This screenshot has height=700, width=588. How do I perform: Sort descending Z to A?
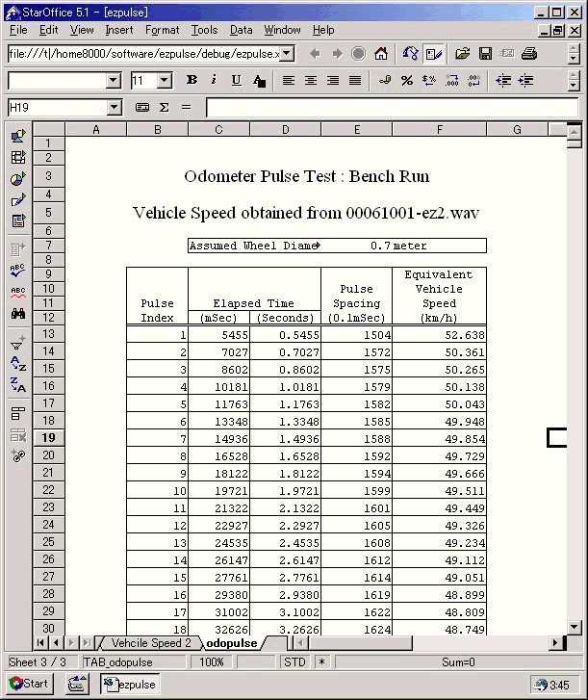(x=18, y=385)
